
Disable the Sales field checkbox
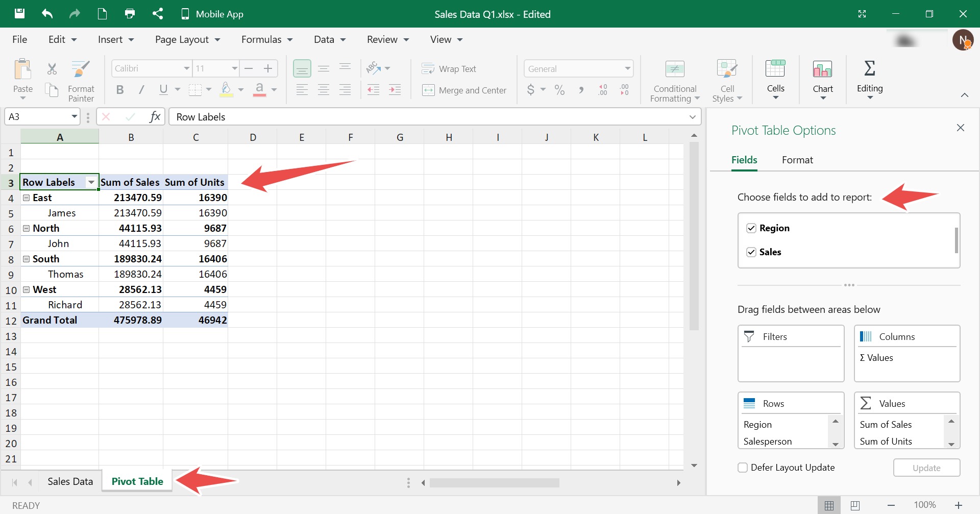tap(751, 252)
